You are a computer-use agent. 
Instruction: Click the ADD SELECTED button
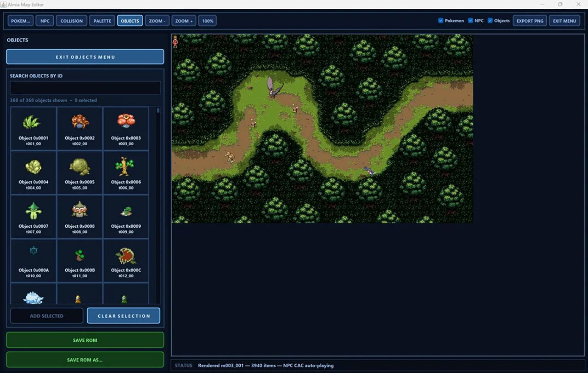coord(47,316)
